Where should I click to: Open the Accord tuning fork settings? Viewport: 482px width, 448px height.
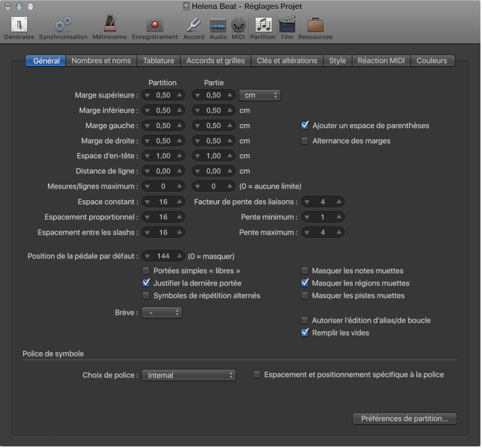click(x=194, y=28)
